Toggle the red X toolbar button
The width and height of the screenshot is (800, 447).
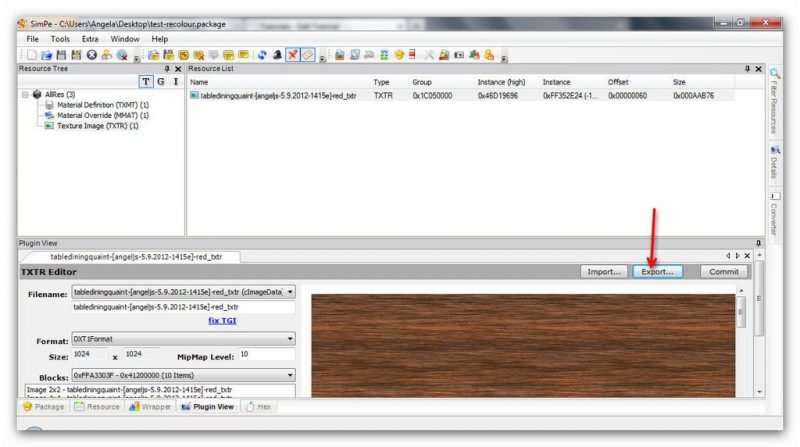coord(292,55)
